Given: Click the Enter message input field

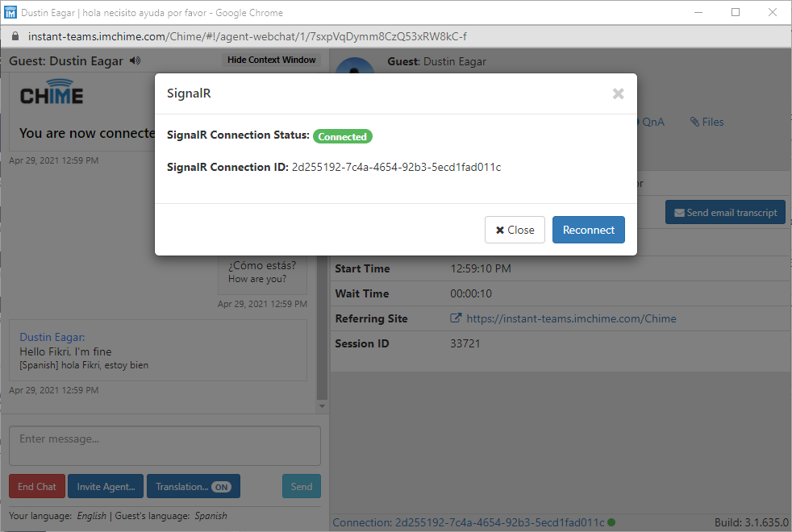Looking at the screenshot, I should (x=165, y=446).
